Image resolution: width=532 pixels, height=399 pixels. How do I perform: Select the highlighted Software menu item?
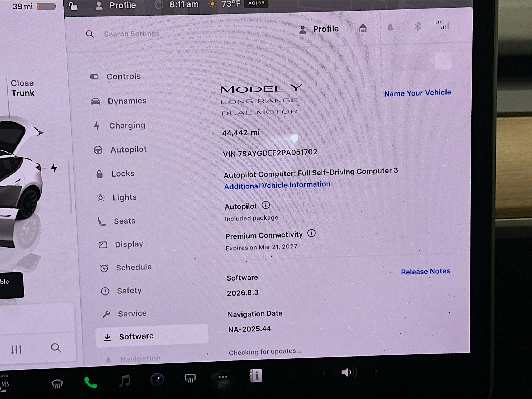coord(152,336)
